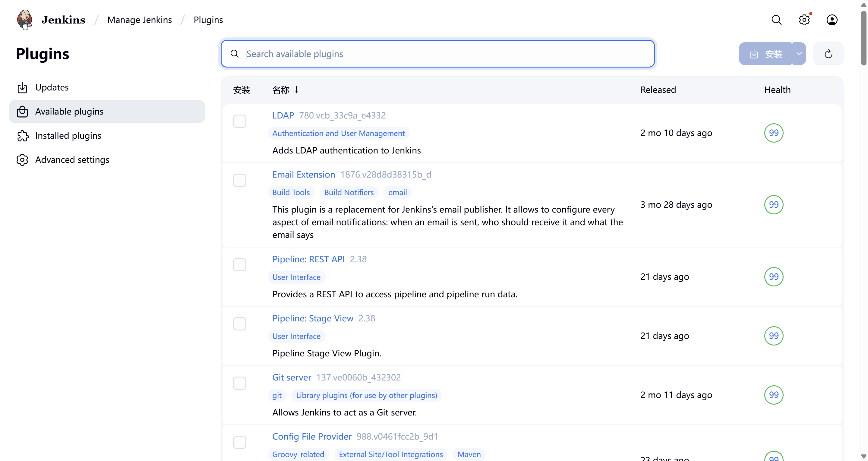Select Available plugins in the sidebar
Viewport: 868px width, 461px height.
click(x=69, y=112)
